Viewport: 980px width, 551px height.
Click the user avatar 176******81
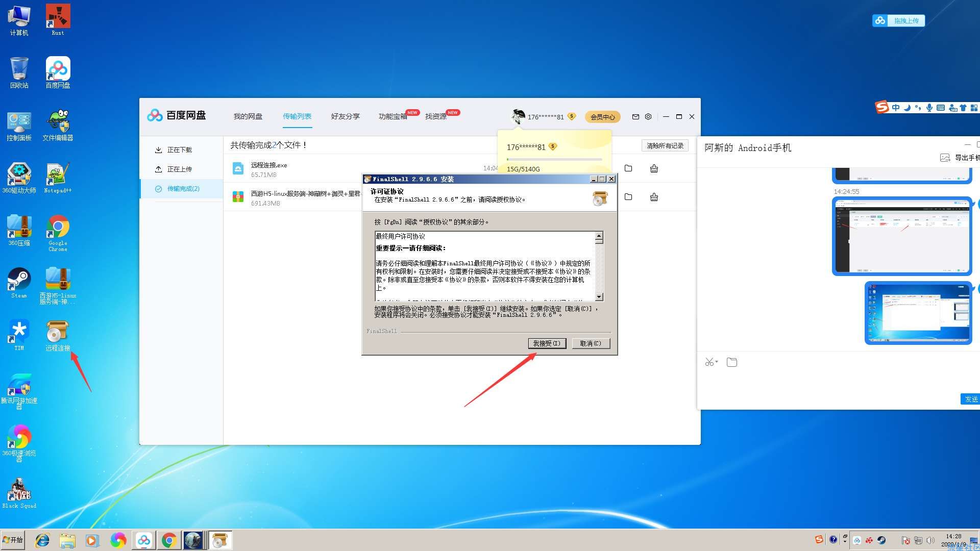[519, 117]
